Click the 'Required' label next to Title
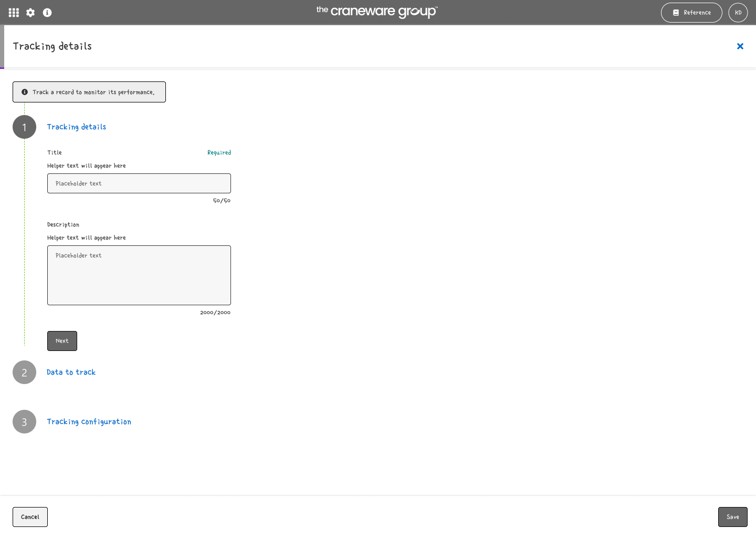The width and height of the screenshot is (756, 538). tap(219, 153)
